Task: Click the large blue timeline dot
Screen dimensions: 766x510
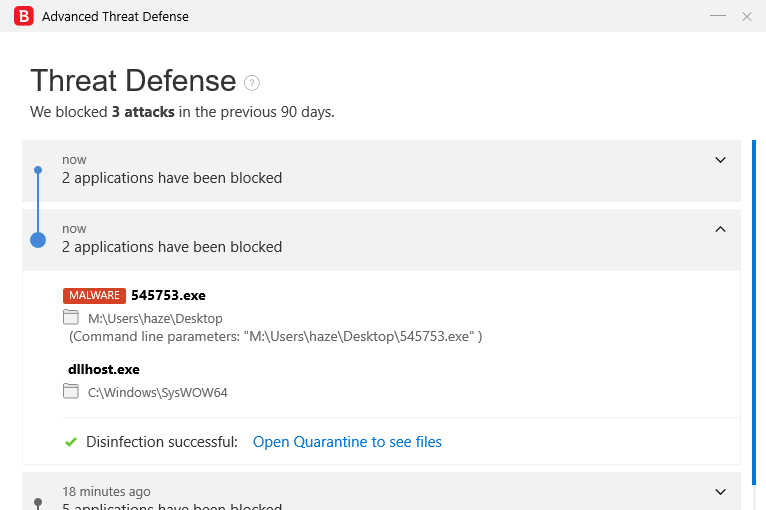Action: pos(38,240)
